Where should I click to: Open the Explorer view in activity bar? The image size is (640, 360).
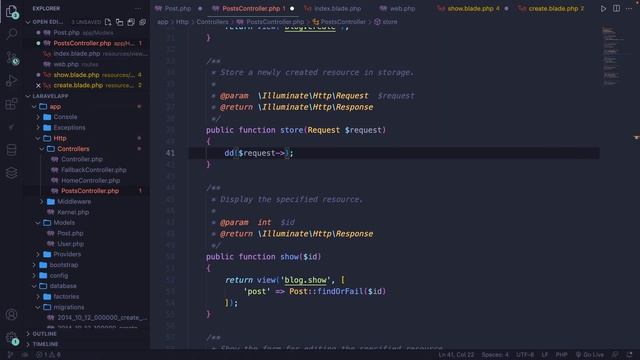tap(11, 11)
